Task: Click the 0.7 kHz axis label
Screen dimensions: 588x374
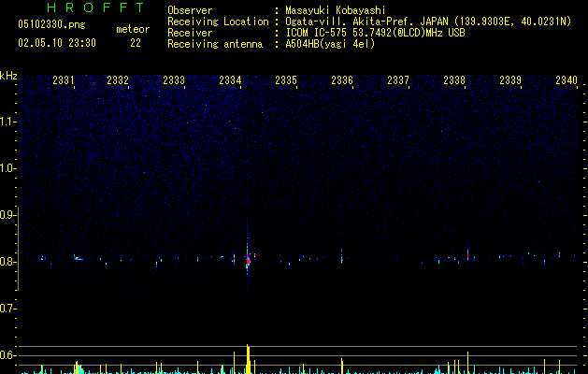Action: pos(7,309)
